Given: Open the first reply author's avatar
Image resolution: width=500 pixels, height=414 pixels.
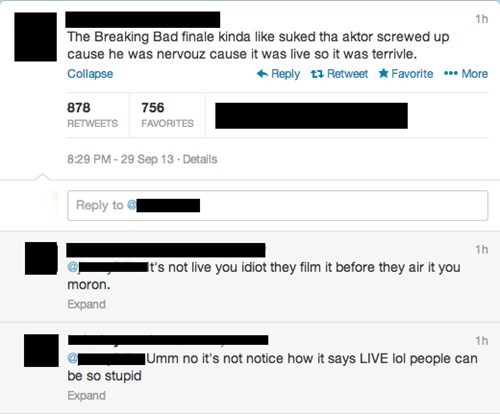Looking at the screenshot, I should tap(41, 259).
